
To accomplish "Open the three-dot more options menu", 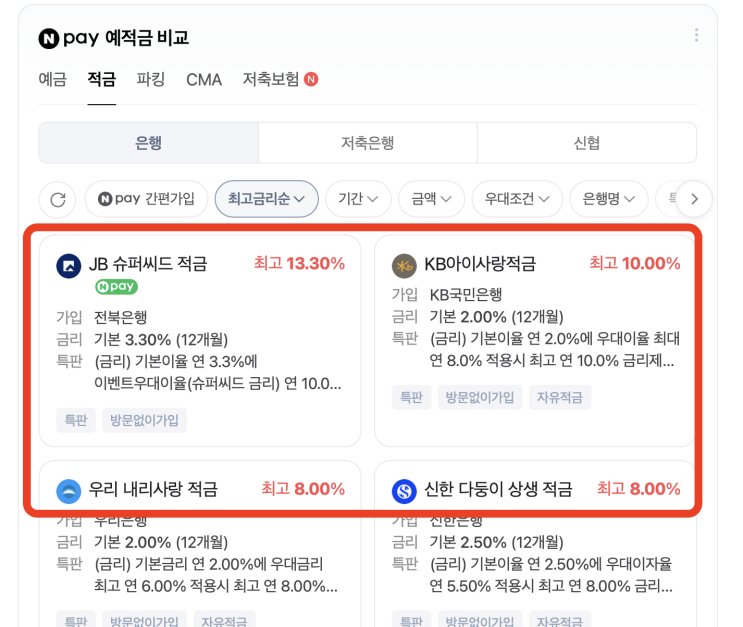I will (696, 35).
